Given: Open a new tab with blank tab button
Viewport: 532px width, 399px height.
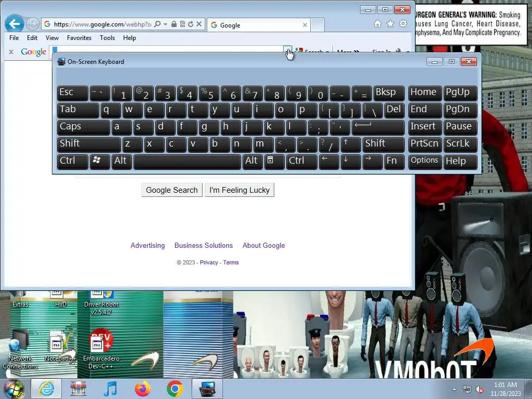Looking at the screenshot, I should (x=317, y=25).
